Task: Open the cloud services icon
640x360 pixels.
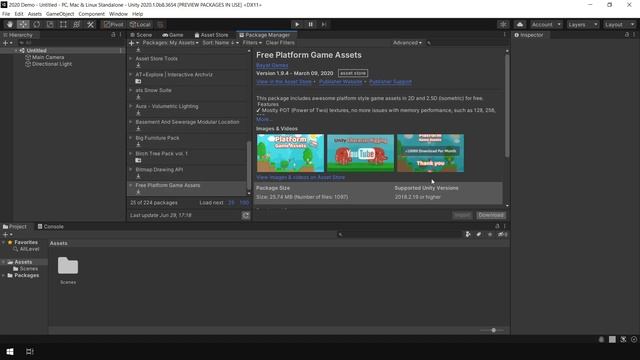Action: (x=520, y=24)
